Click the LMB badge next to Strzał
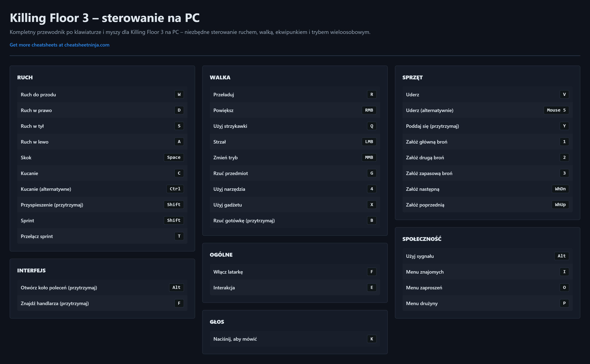 pos(369,142)
